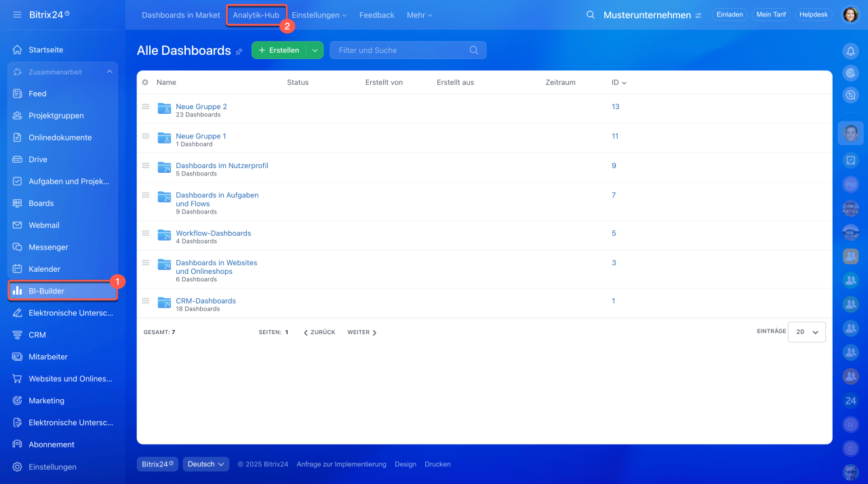Click the Einladen button
Screen dimensions: 868x484
[x=730, y=15]
